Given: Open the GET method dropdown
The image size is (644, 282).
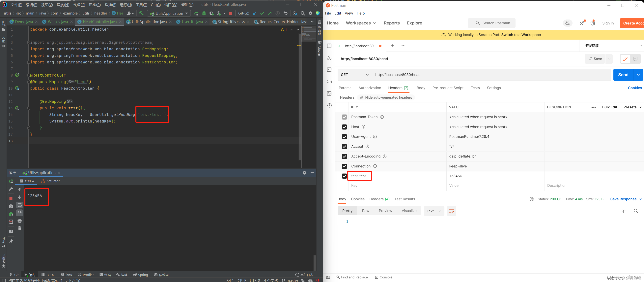Looking at the screenshot, I should point(354,75).
